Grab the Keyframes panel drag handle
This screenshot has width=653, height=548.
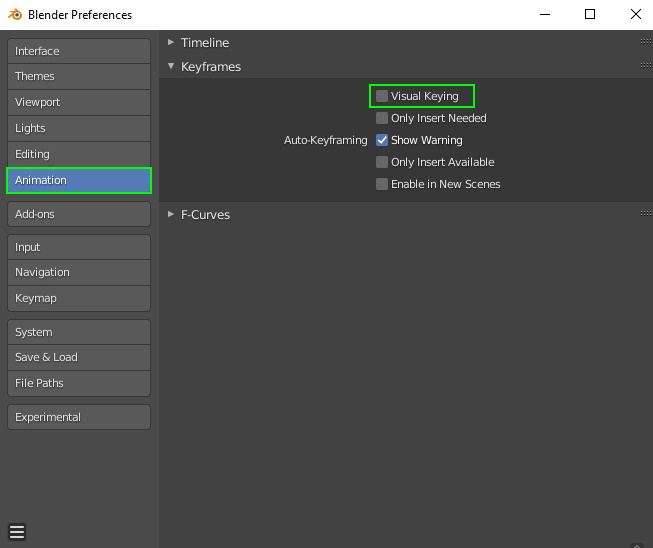(646, 65)
